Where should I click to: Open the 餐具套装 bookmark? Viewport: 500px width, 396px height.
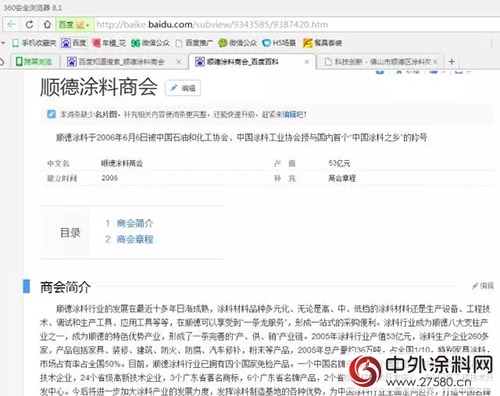(x=322, y=43)
